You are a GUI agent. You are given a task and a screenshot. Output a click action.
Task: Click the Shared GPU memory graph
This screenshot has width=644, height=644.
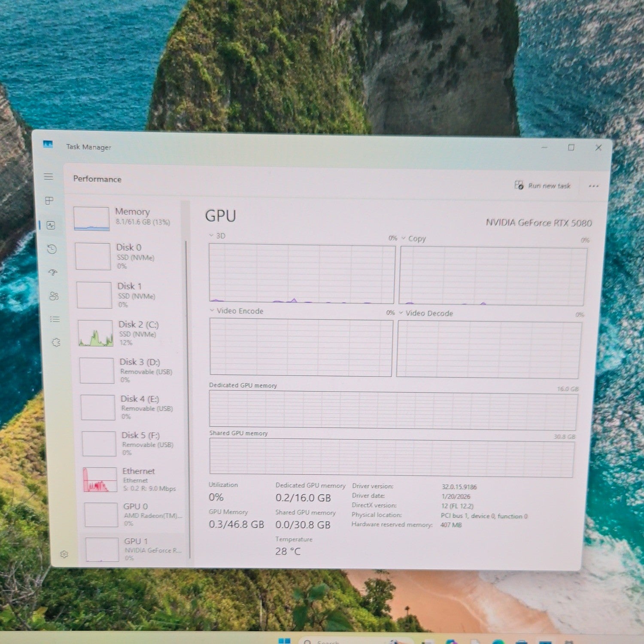coord(392,458)
